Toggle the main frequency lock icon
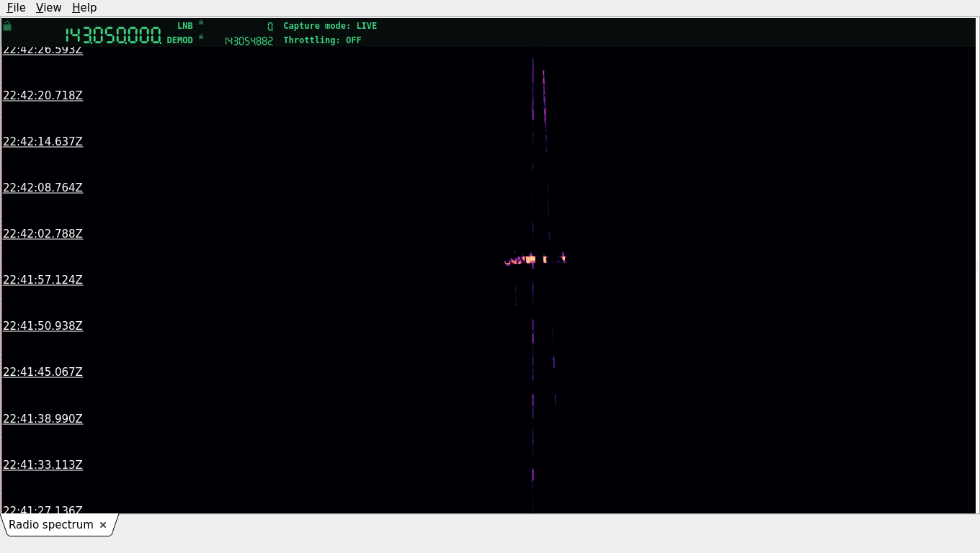This screenshot has width=980, height=553. (x=7, y=26)
